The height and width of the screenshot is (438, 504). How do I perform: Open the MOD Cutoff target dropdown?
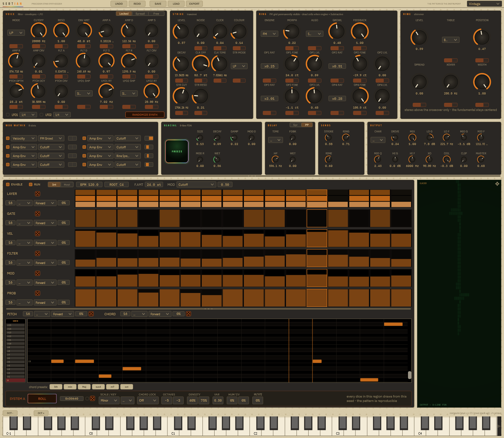point(196,184)
